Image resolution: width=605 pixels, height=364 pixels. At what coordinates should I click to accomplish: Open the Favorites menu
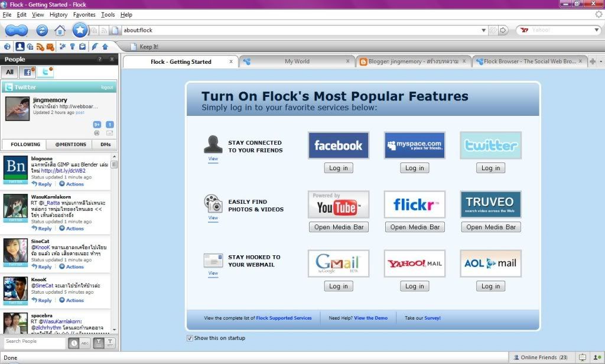(84, 15)
